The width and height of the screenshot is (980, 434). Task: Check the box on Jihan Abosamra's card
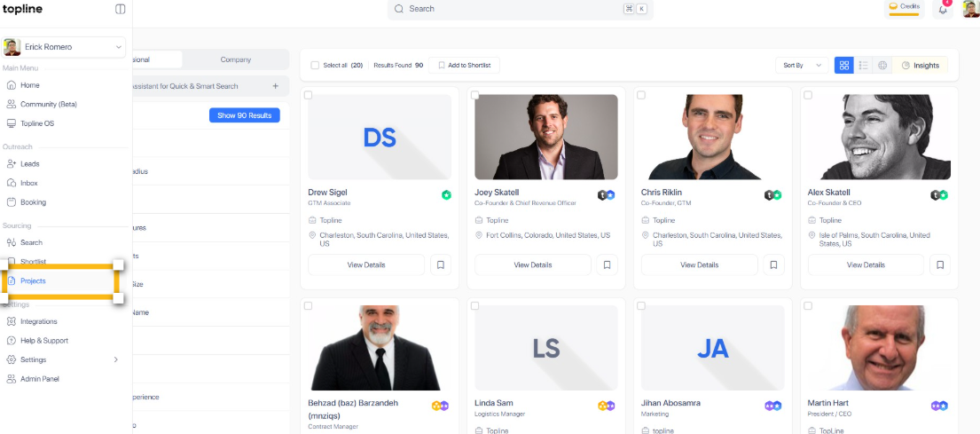tap(641, 306)
